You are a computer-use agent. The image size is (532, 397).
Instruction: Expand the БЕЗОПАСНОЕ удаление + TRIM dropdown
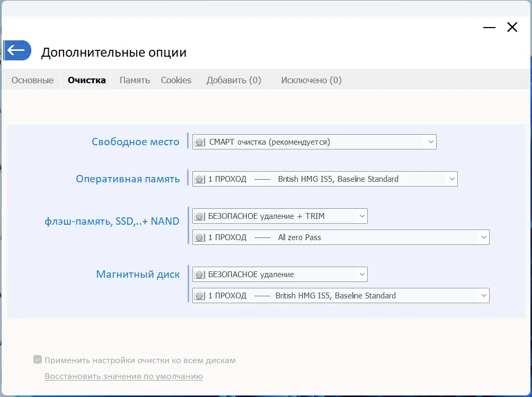pos(362,216)
